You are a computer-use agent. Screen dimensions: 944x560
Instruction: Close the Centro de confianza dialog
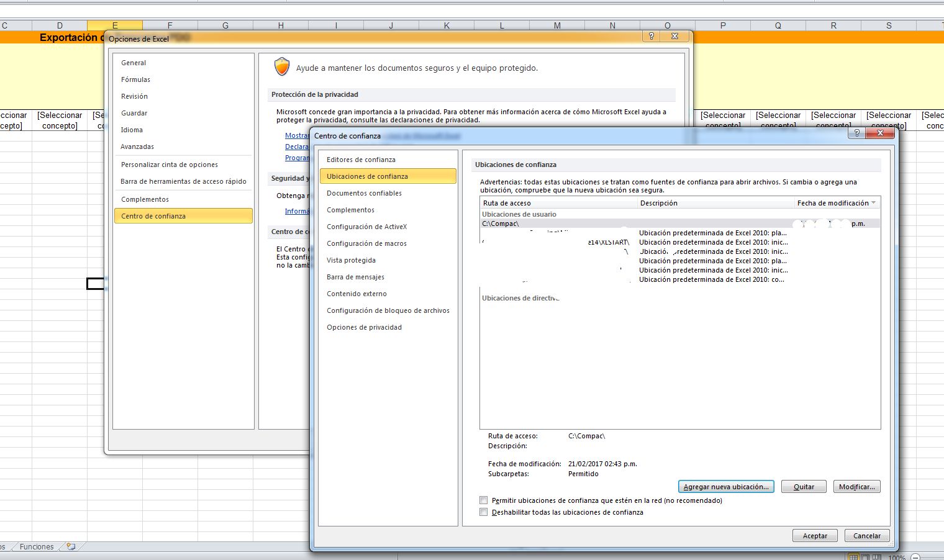879,133
